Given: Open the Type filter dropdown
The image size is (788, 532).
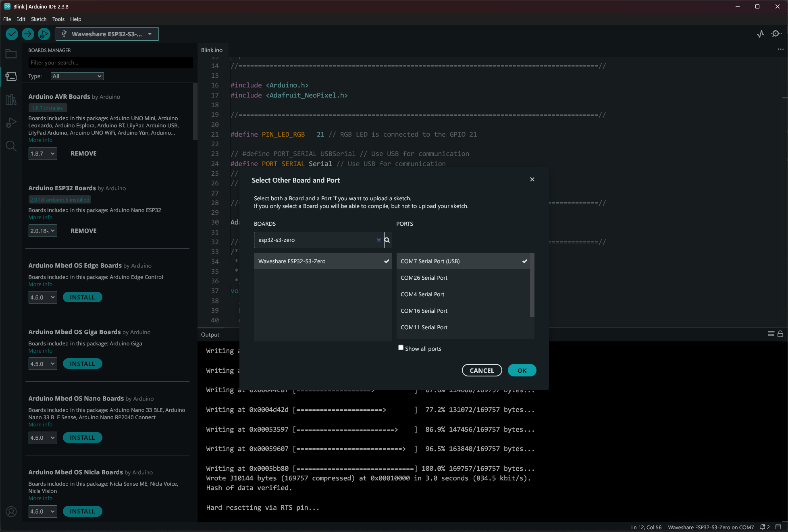Looking at the screenshot, I should click(x=77, y=76).
